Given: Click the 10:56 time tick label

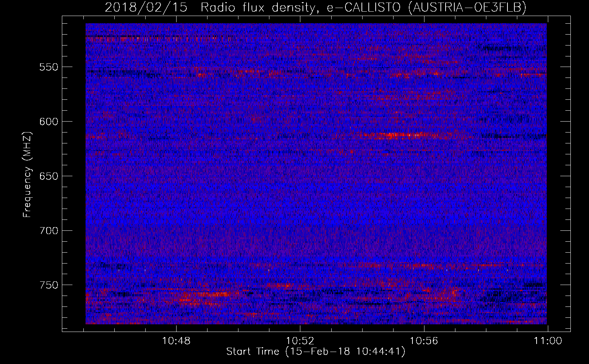Looking at the screenshot, I should pyautogui.click(x=424, y=341).
